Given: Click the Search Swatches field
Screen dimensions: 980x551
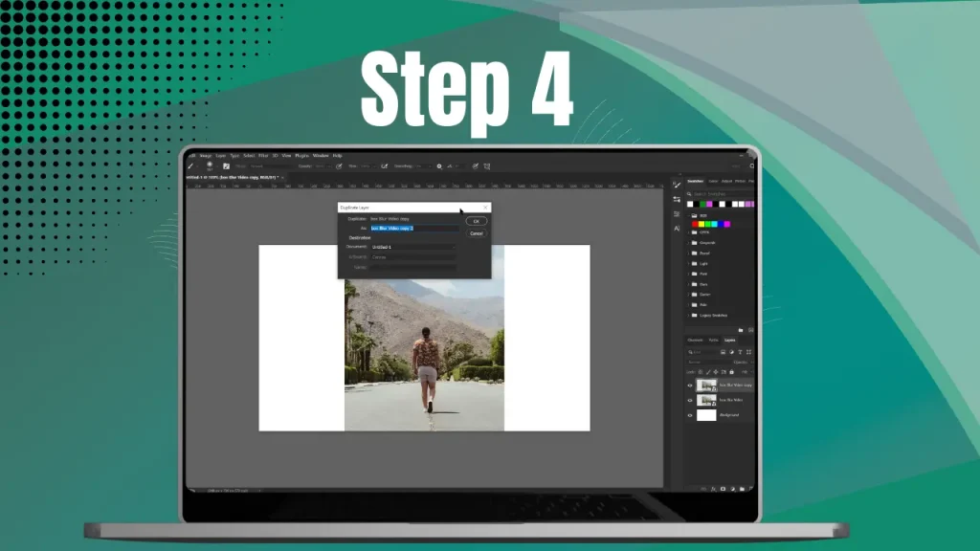Looking at the screenshot, I should pyautogui.click(x=721, y=194).
